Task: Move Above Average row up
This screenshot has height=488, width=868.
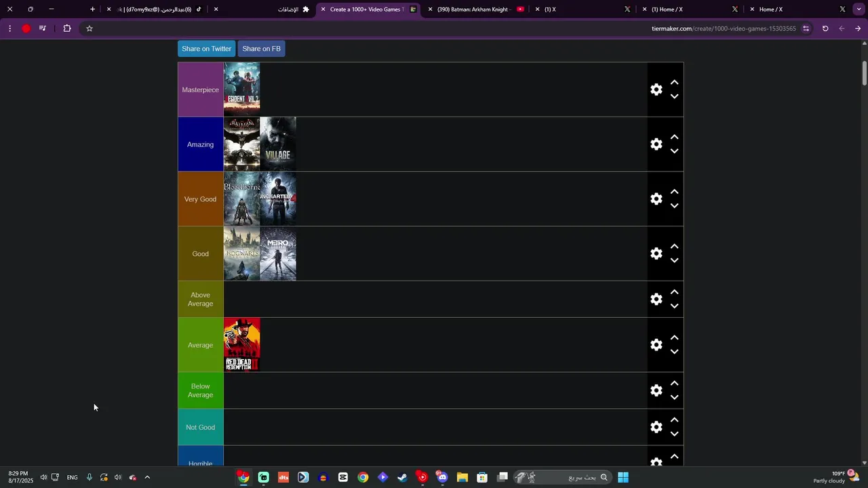Action: tap(674, 292)
